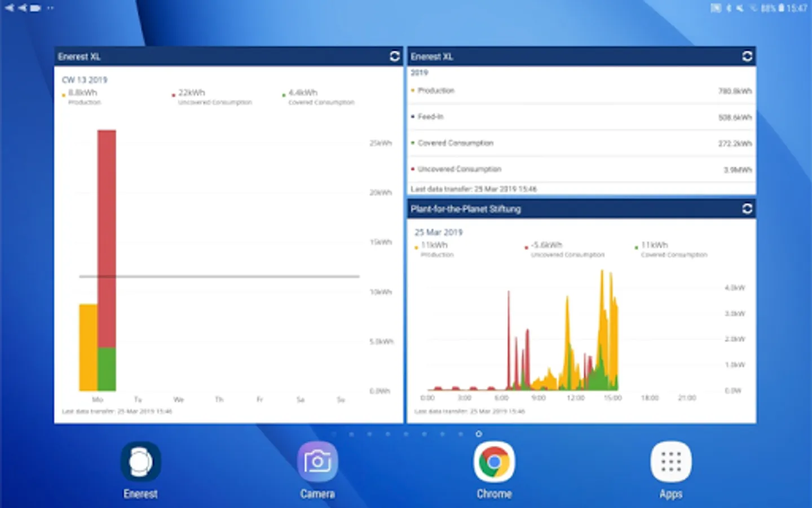Tap the 18:00 label on the daily chart axis

pos(650,398)
